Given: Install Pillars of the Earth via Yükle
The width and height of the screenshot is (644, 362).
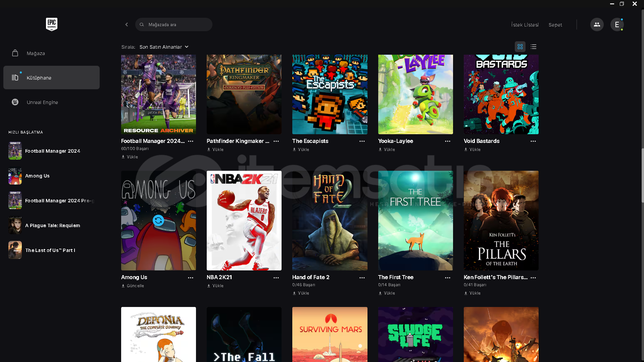Looking at the screenshot, I should (473, 293).
